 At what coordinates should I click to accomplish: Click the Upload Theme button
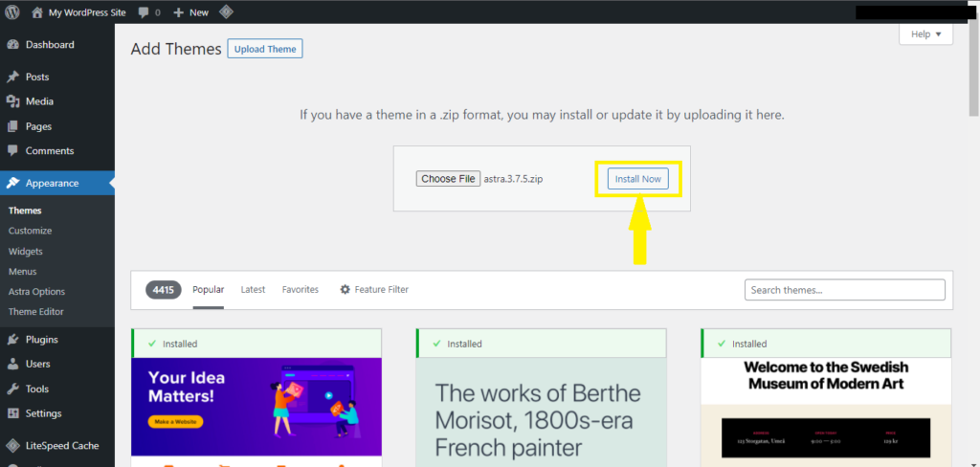(265, 49)
